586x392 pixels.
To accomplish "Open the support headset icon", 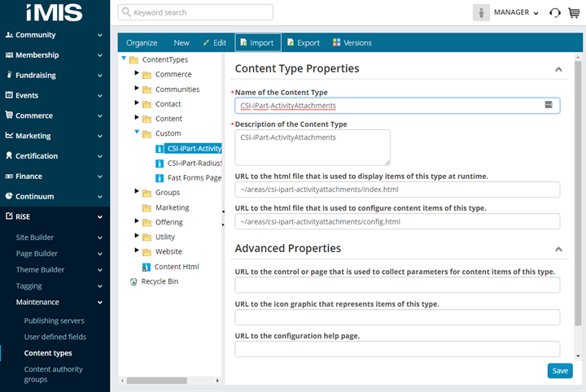I will [x=555, y=13].
